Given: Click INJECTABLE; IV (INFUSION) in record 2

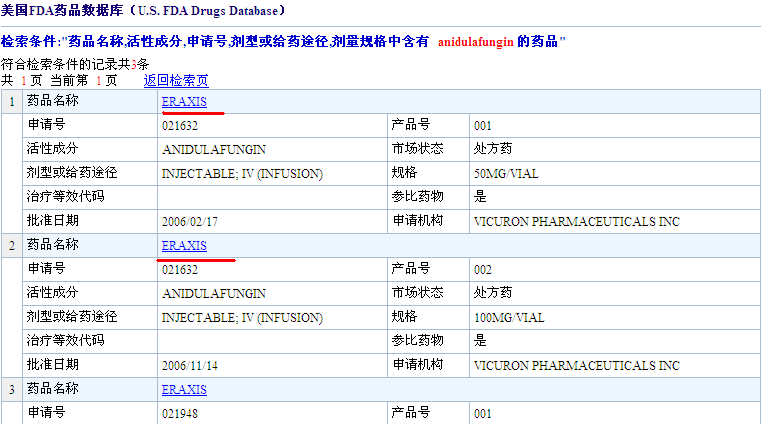Looking at the screenshot, I should click(x=242, y=318).
